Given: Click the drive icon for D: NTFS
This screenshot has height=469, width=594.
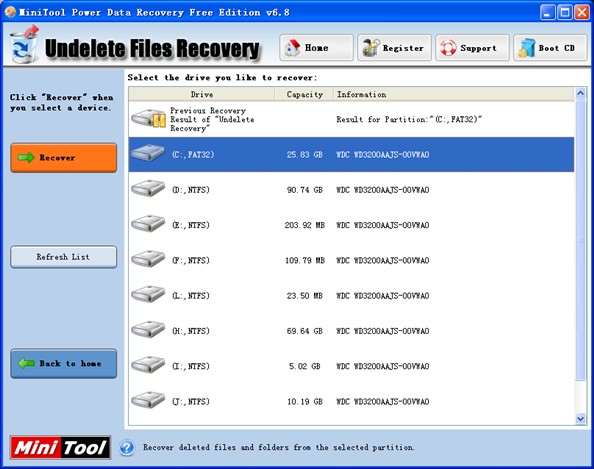Looking at the screenshot, I should [148, 188].
